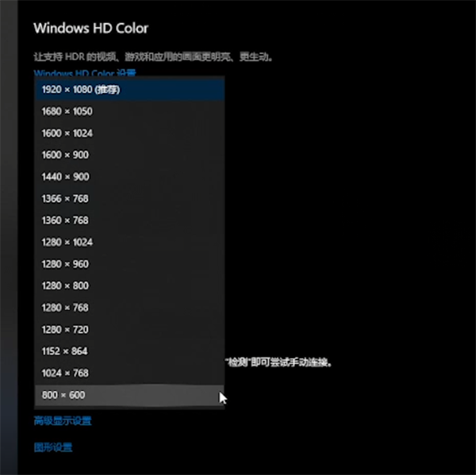Choose 1440 × 900 resolution

pos(129,177)
